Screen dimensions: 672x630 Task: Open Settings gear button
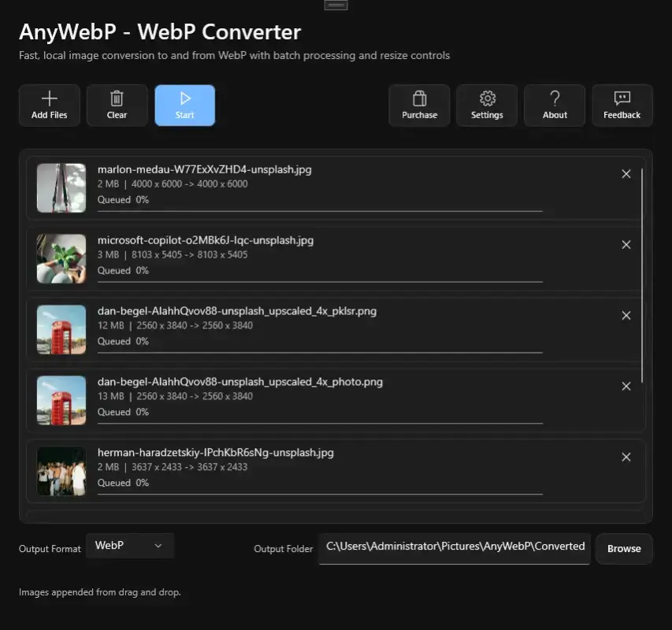click(487, 106)
